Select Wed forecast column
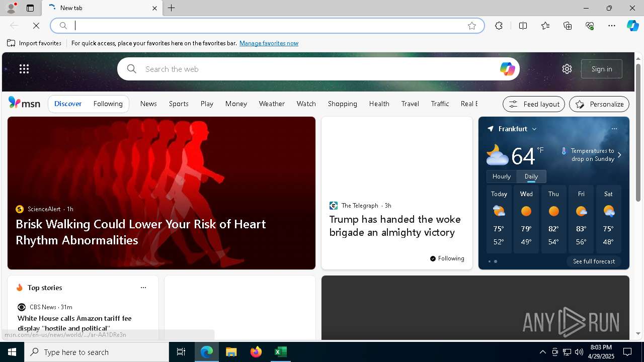 pyautogui.click(x=526, y=219)
